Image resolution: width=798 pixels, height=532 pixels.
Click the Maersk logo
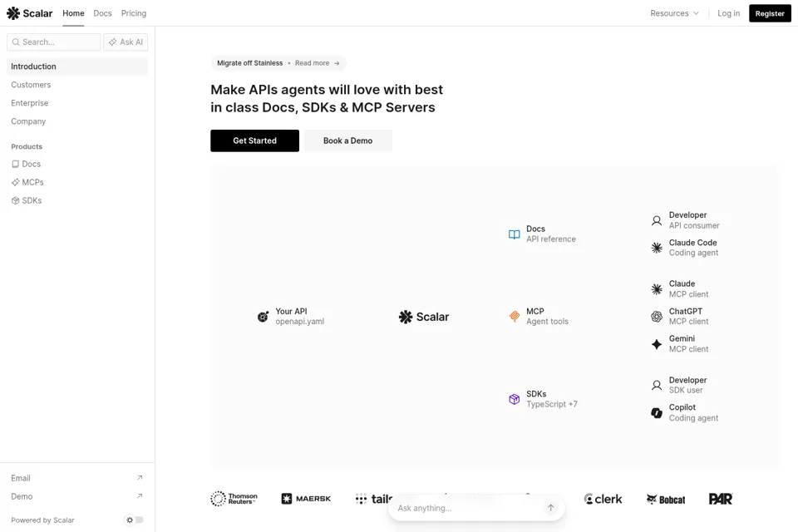pos(306,499)
